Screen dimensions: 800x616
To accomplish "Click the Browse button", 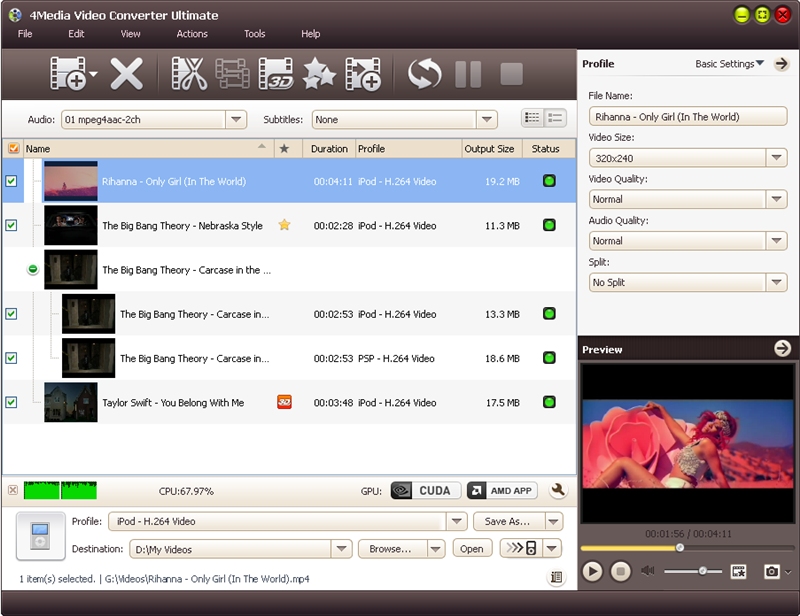I will 390,549.
